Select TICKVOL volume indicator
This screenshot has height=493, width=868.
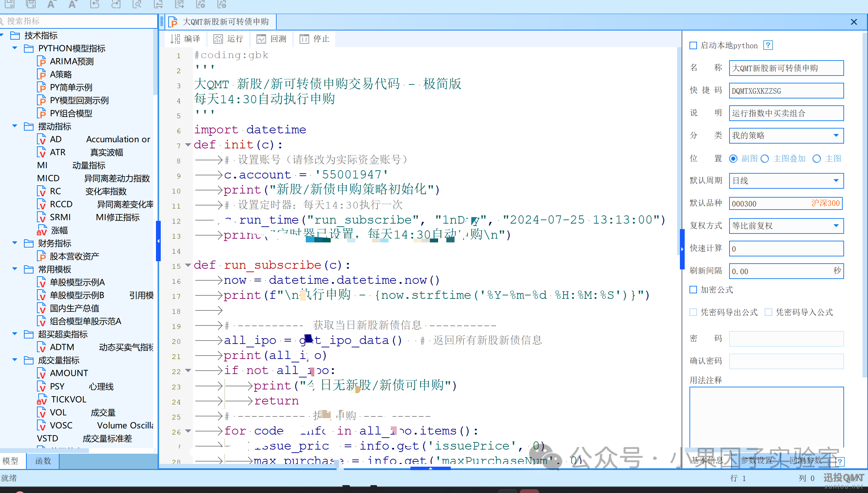(x=62, y=399)
